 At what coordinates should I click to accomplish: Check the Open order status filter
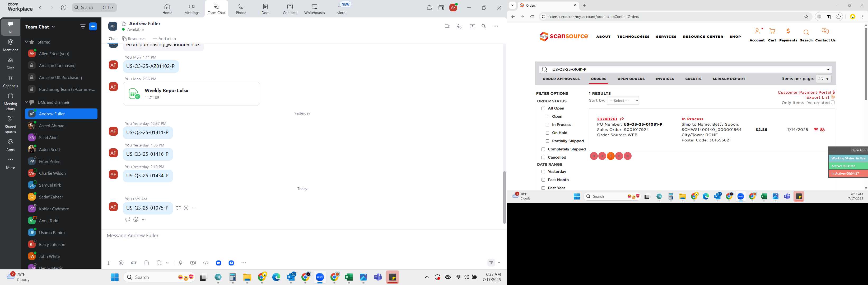(x=547, y=116)
